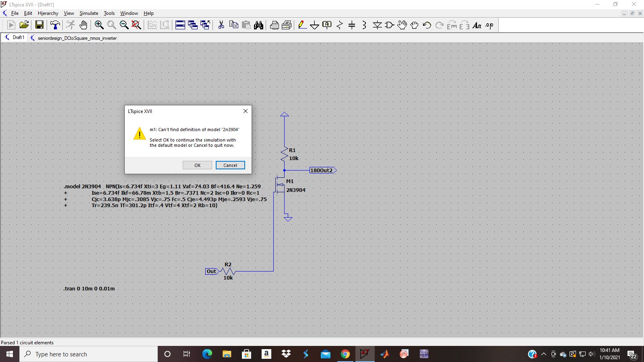Viewport: 644px width, 362px height.
Task: Open the Tools menu
Action: (109, 13)
